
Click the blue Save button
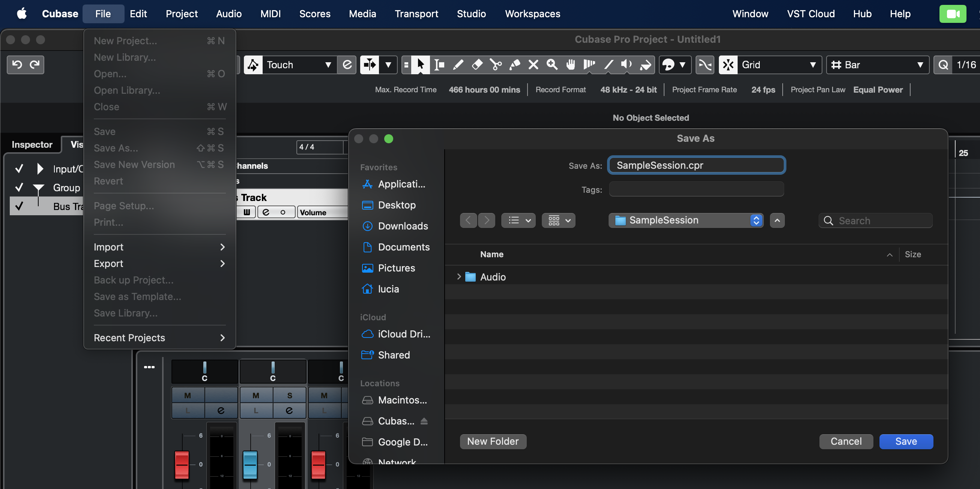click(x=905, y=441)
